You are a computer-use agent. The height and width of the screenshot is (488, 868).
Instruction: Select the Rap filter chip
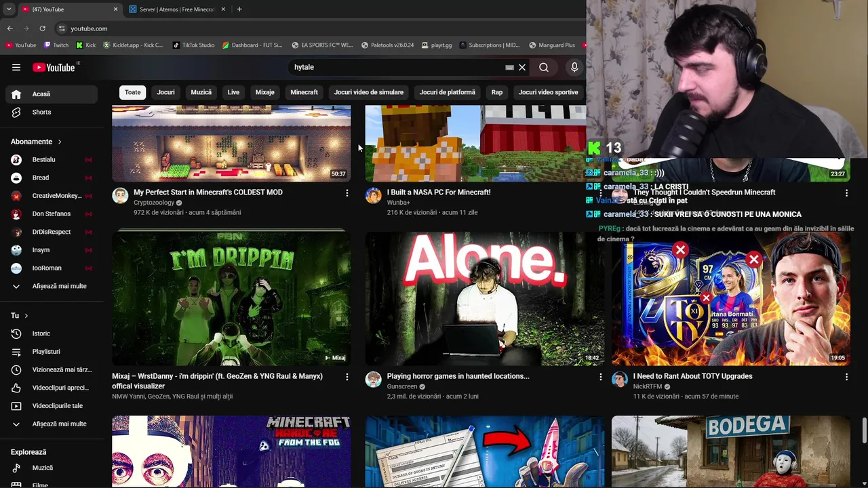coord(497,92)
